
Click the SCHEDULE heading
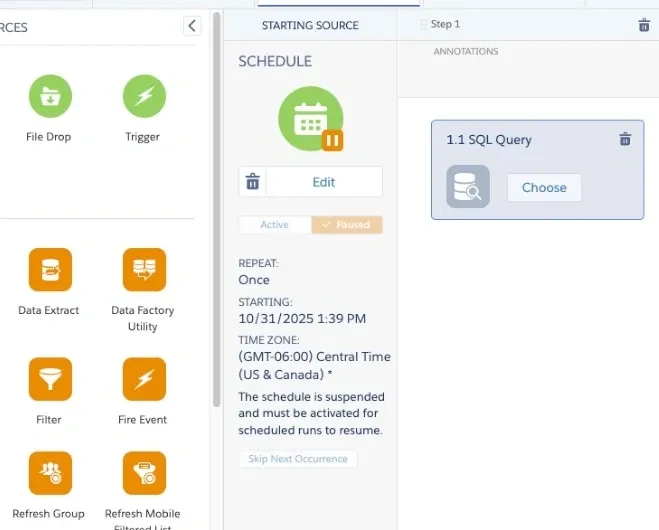(x=275, y=62)
